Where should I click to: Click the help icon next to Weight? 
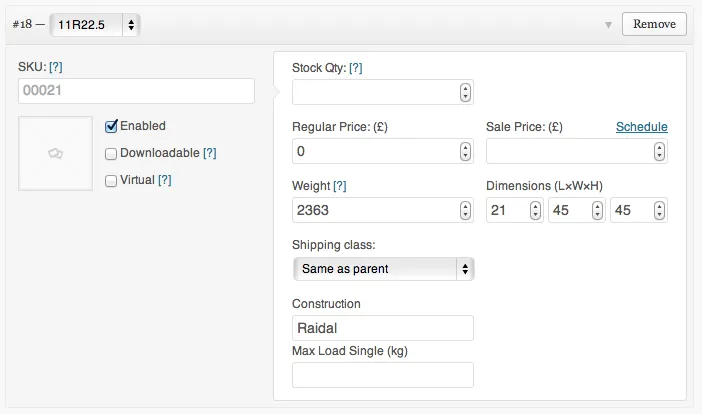coord(340,186)
